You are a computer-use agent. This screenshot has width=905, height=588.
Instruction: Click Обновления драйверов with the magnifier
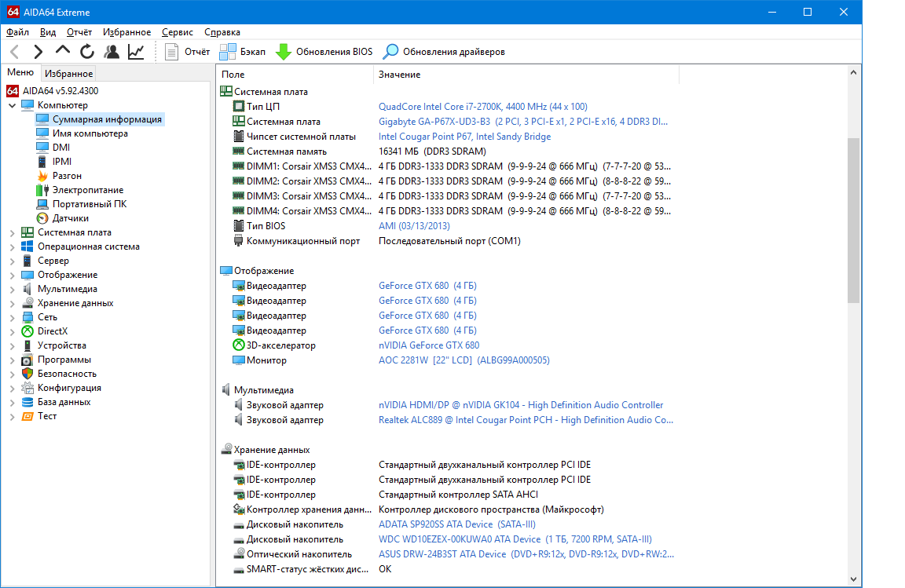pos(444,52)
